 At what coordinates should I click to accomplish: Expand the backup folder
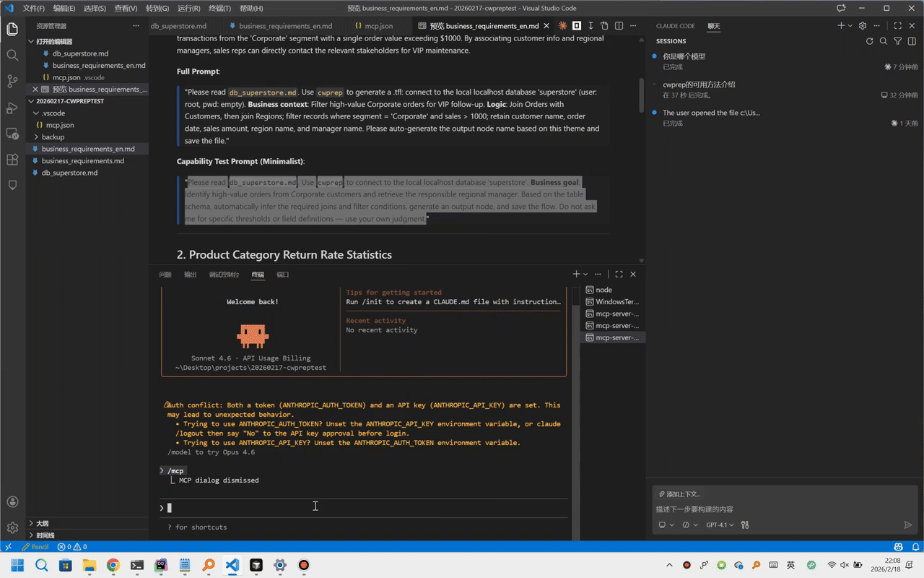point(36,137)
